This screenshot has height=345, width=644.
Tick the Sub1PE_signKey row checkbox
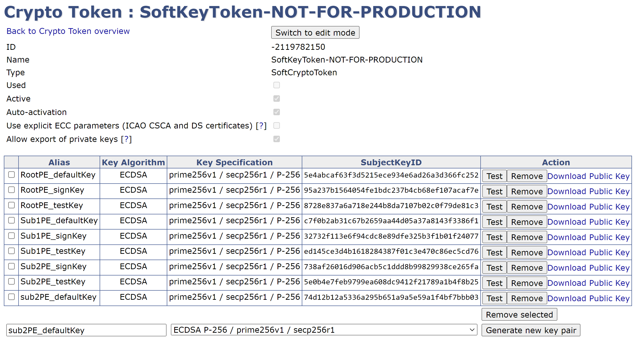(x=12, y=236)
